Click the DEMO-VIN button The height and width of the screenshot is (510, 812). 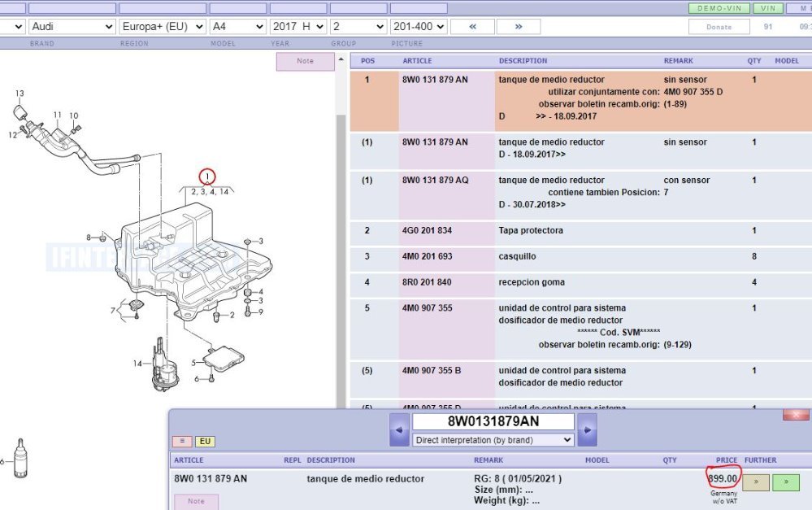point(719,8)
